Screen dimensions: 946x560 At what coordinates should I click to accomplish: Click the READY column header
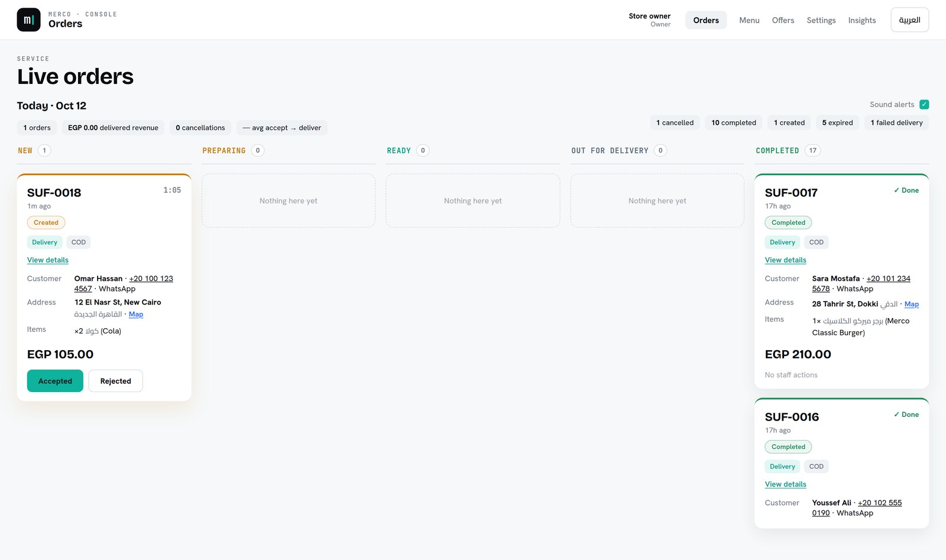(x=399, y=151)
